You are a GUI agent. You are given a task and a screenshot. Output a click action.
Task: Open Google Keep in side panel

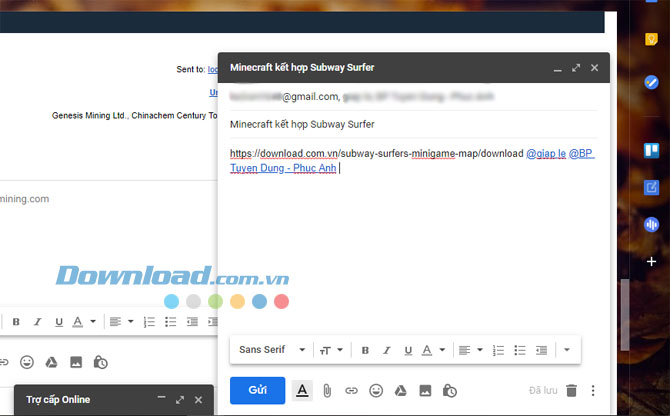tap(651, 40)
